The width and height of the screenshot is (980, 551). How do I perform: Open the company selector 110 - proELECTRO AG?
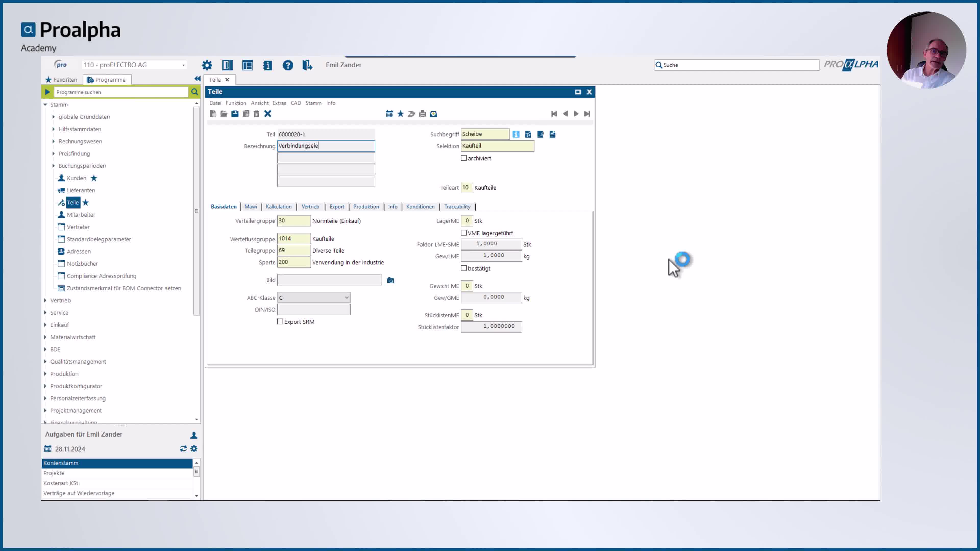pos(134,65)
